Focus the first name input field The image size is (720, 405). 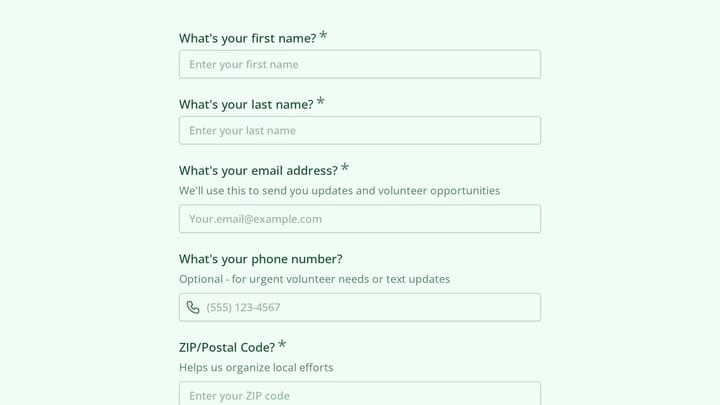pyautogui.click(x=360, y=64)
